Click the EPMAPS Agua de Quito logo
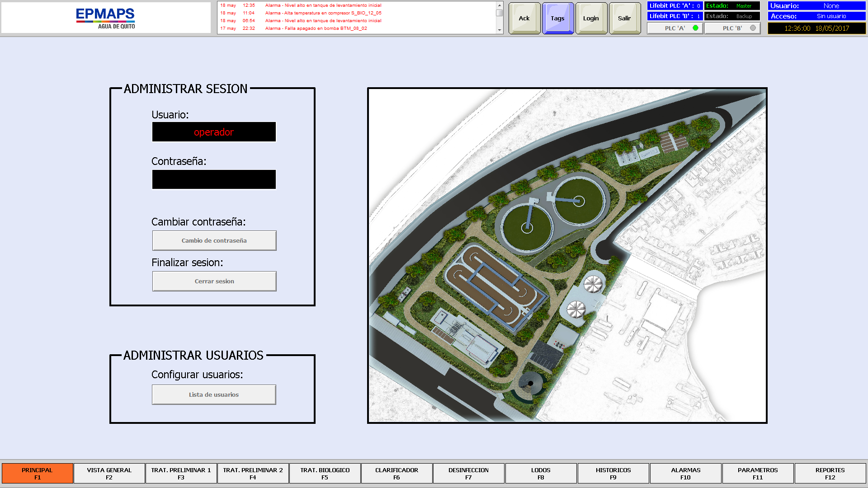Image resolution: width=868 pixels, height=488 pixels. click(106, 18)
